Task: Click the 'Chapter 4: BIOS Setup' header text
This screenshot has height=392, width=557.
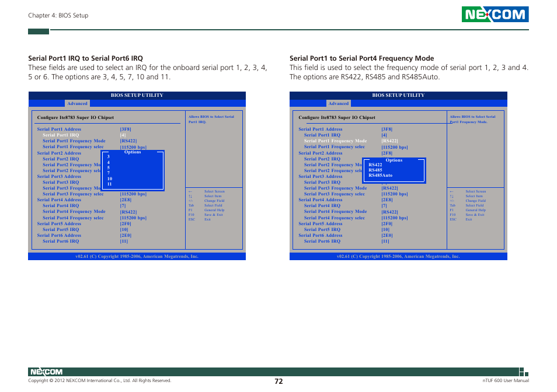Action: click(x=58, y=15)
